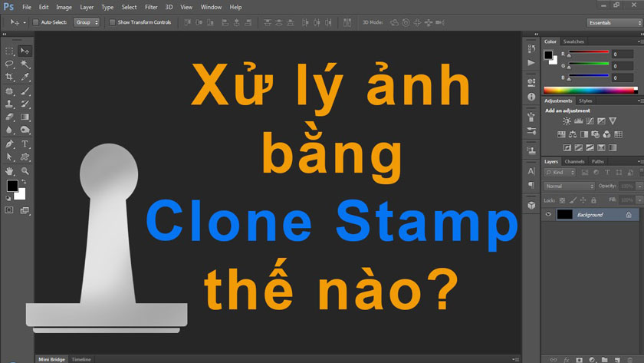
Task: Open the Fill dropdown arrow
Action: click(639, 200)
